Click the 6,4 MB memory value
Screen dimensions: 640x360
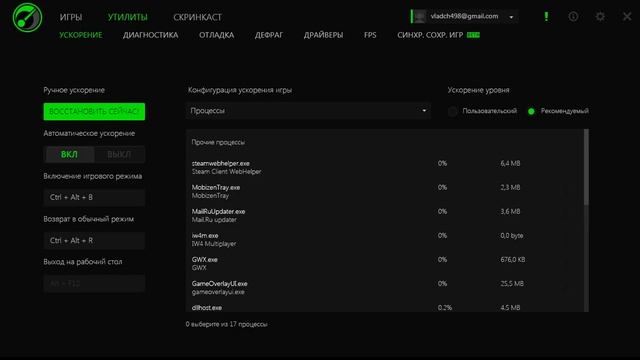[510, 163]
